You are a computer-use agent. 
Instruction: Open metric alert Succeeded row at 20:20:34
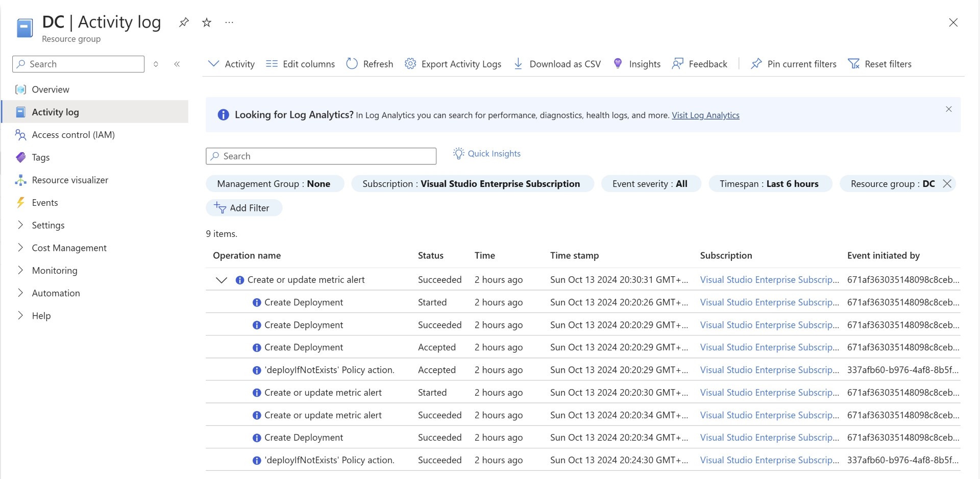coord(323,415)
